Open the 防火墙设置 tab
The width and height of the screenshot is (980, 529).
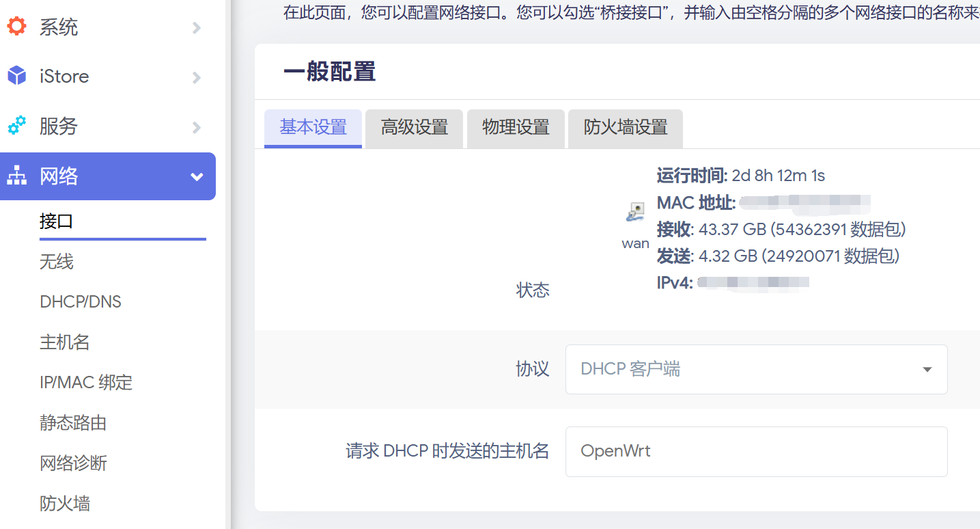(x=625, y=128)
